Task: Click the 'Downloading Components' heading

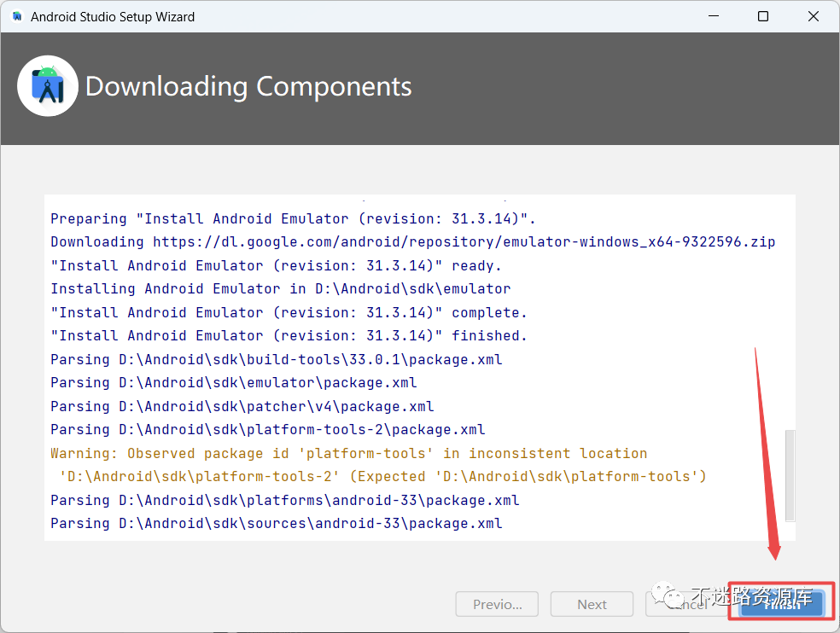Action: tap(248, 86)
